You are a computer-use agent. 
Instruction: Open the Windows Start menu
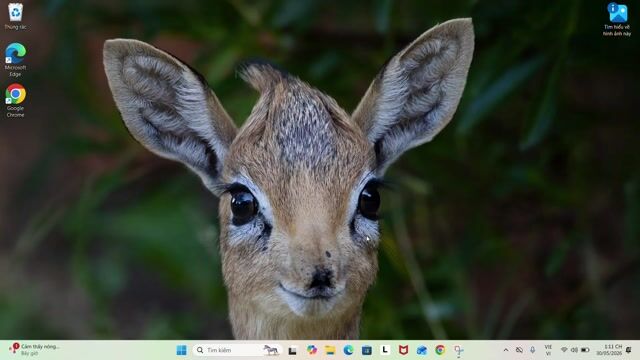[181, 350]
